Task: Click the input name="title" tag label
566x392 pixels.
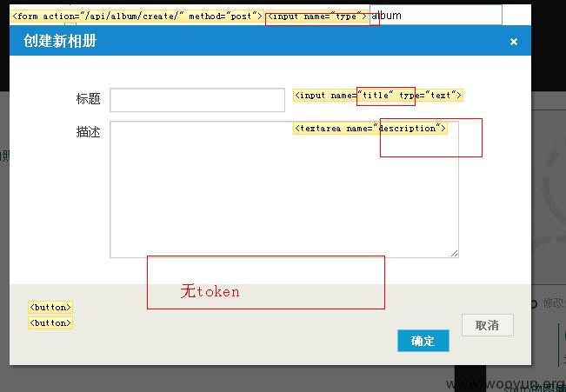Action: pyautogui.click(x=378, y=96)
